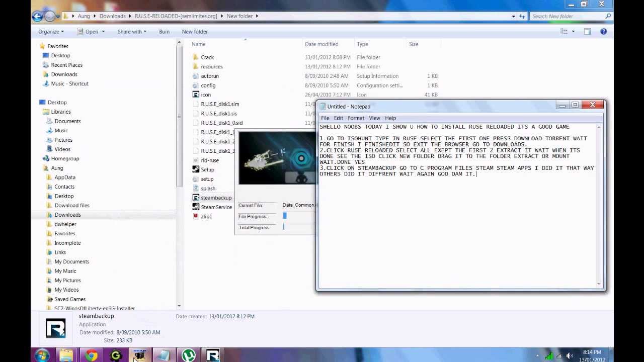Open the Windows Start orb
The width and height of the screenshot is (644, 362).
coord(42,355)
